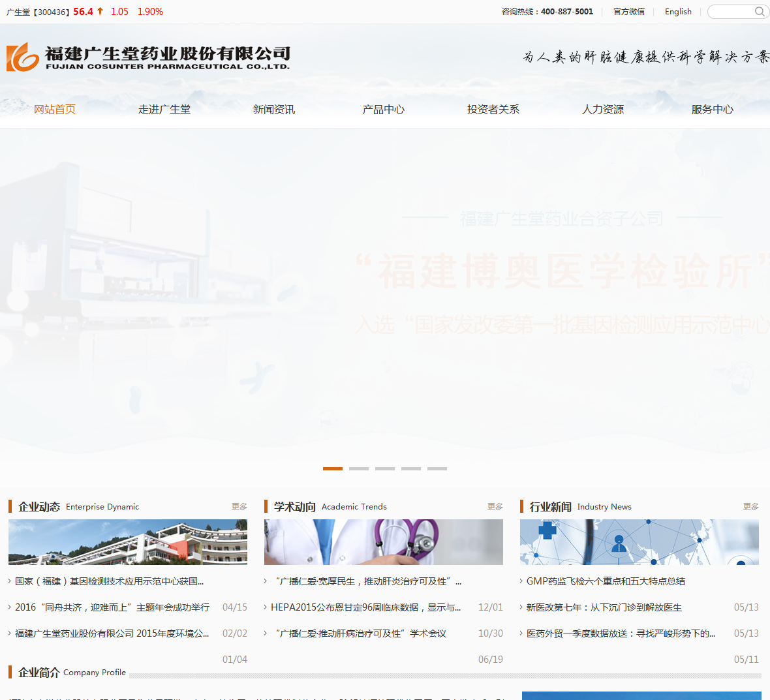Open news 2016 同舟共济，迎难而上 年会
This screenshot has height=700, width=770.
(x=112, y=607)
